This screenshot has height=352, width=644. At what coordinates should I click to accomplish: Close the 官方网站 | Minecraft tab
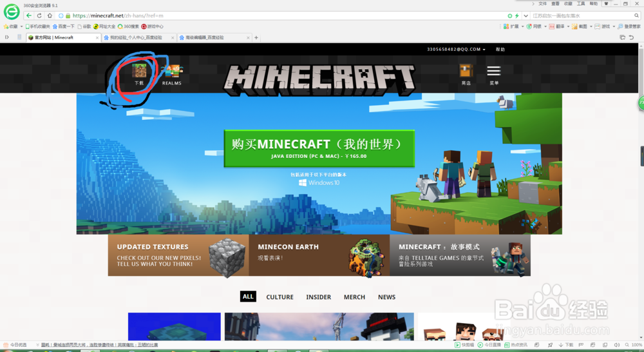tap(97, 37)
